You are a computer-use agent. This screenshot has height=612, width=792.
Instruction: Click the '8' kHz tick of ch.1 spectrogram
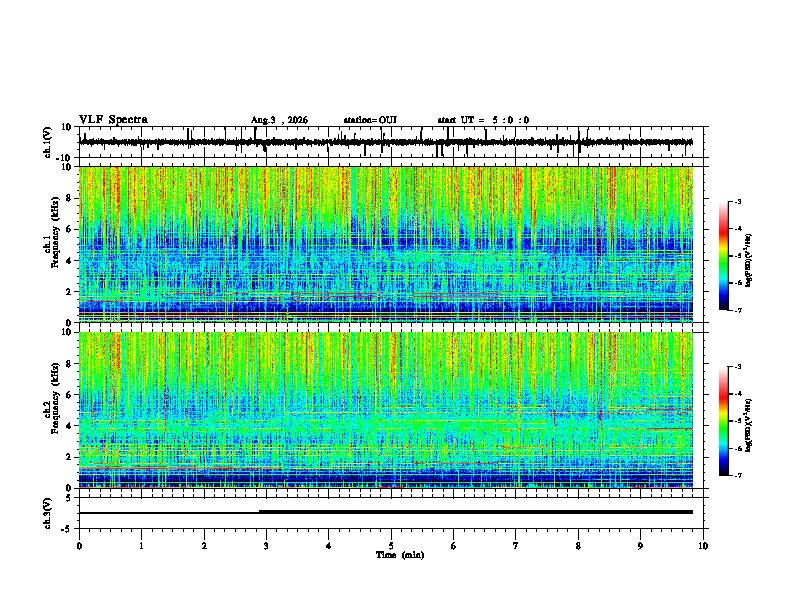tap(70, 198)
